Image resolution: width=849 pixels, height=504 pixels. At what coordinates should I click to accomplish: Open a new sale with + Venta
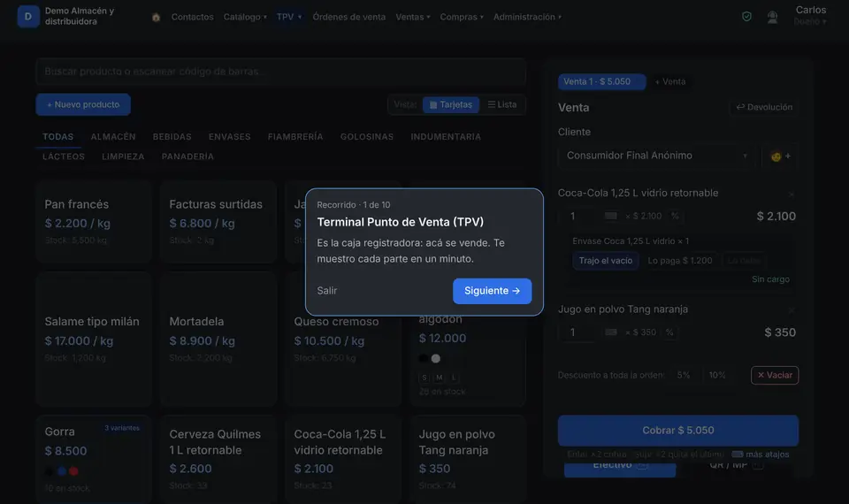(x=670, y=81)
